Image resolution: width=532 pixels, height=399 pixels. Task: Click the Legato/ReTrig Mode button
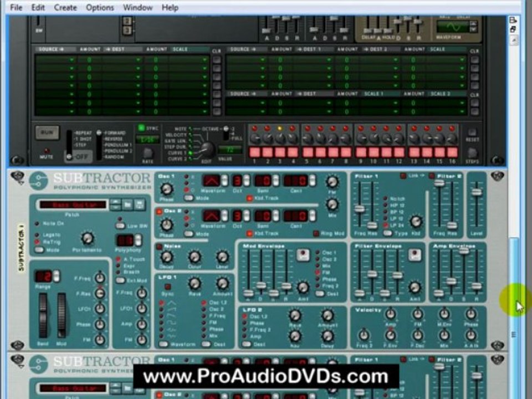point(39,250)
